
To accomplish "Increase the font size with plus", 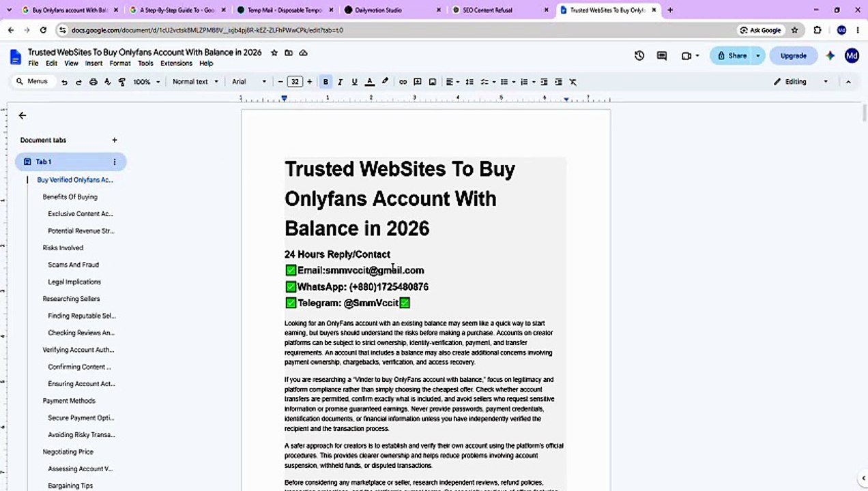I will 309,82.
